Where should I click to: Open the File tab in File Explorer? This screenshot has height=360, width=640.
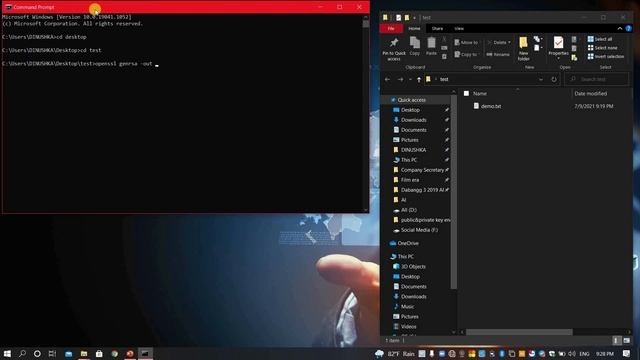(x=391, y=29)
